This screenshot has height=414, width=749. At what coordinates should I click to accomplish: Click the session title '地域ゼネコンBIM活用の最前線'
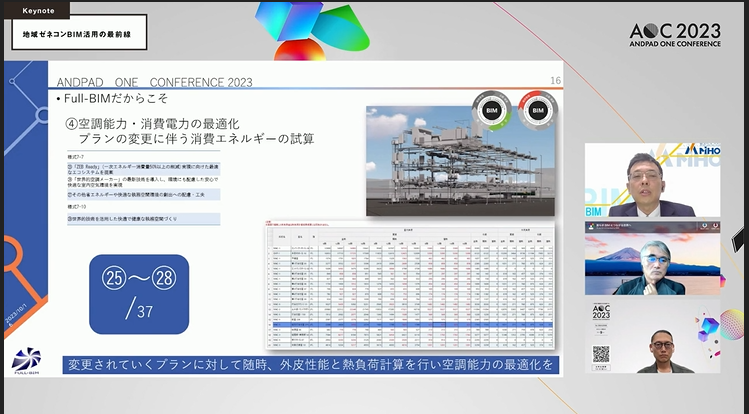[77, 34]
